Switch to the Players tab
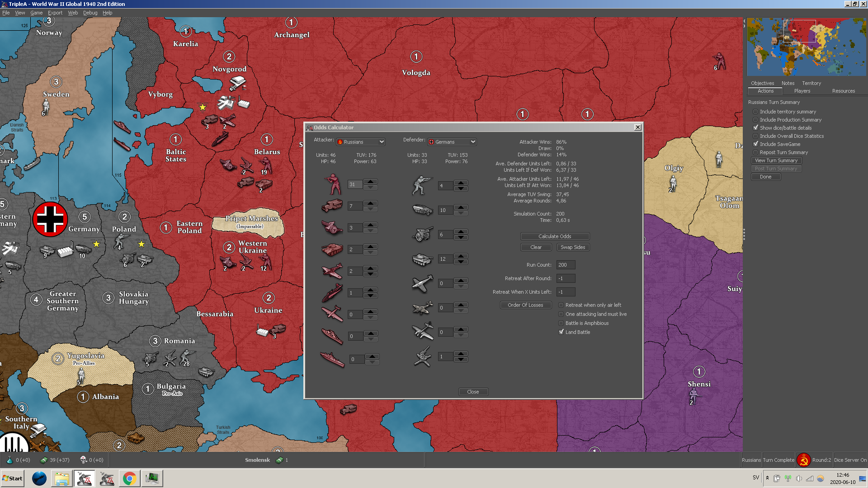Image resolution: width=868 pixels, height=488 pixels. pyautogui.click(x=802, y=91)
